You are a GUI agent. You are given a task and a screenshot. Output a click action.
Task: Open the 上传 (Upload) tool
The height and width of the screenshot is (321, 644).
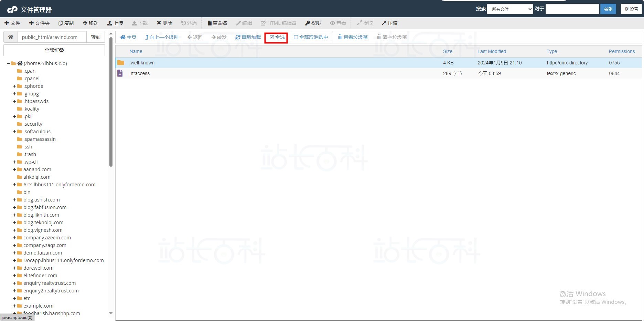tap(115, 23)
